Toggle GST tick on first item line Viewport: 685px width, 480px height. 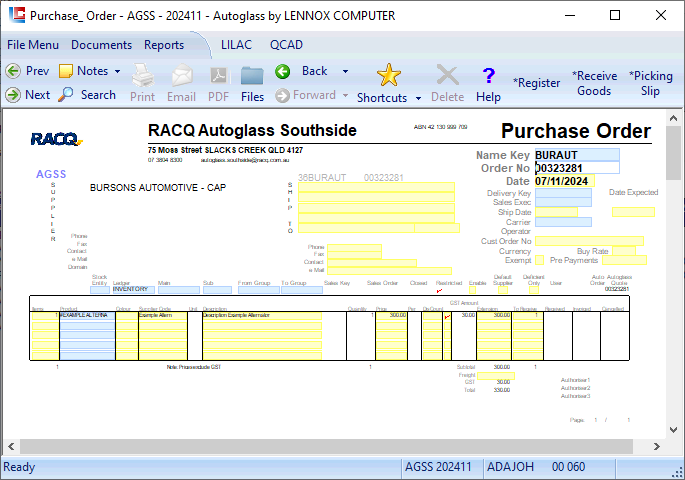click(447, 316)
